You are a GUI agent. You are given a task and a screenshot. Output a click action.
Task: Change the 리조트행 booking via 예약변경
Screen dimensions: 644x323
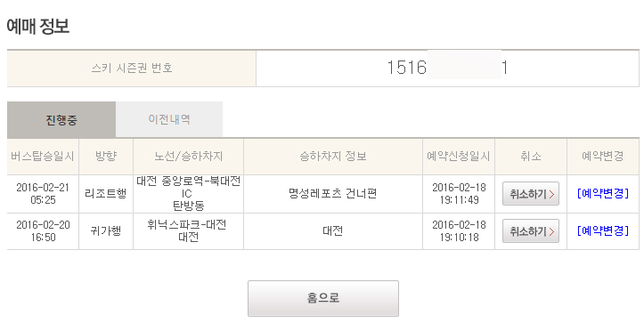tap(603, 193)
